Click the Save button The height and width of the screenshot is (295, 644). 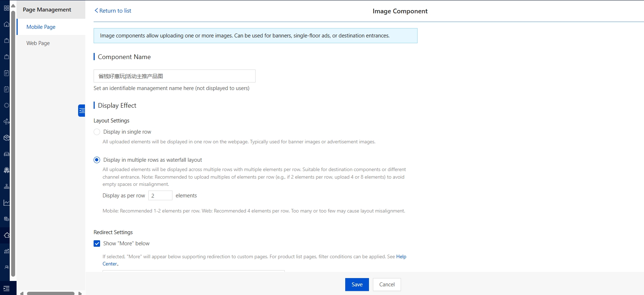pyautogui.click(x=357, y=285)
